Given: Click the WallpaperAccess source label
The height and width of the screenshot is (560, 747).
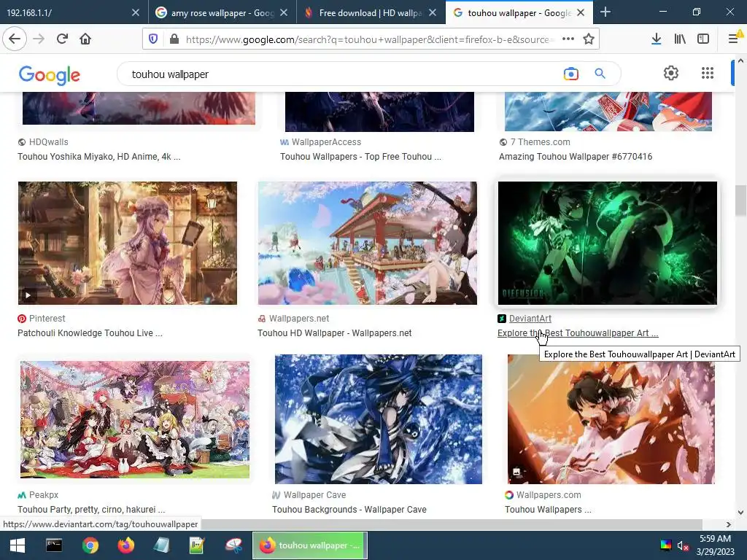Looking at the screenshot, I should pyautogui.click(x=326, y=142).
